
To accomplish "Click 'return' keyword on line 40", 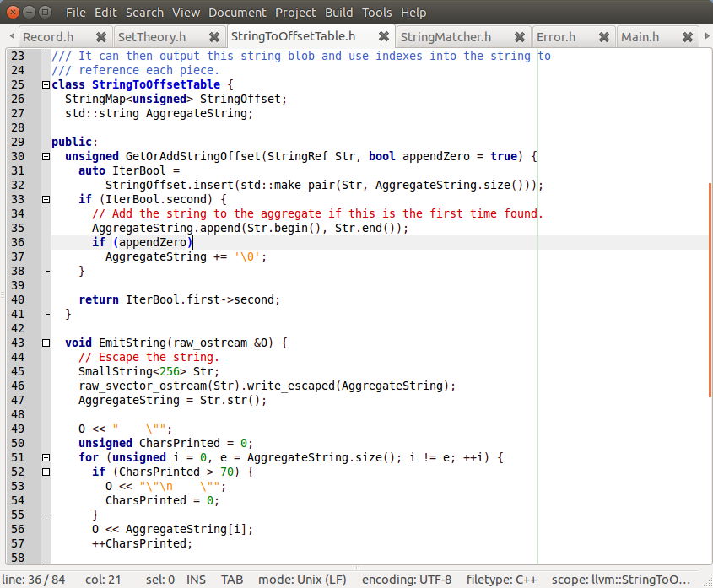I will (99, 299).
